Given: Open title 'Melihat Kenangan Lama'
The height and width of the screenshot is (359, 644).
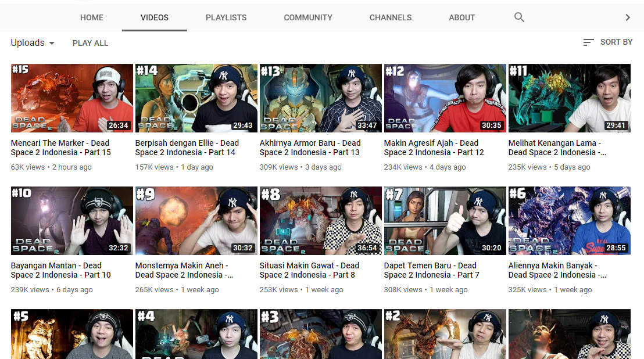Looking at the screenshot, I should [557, 148].
